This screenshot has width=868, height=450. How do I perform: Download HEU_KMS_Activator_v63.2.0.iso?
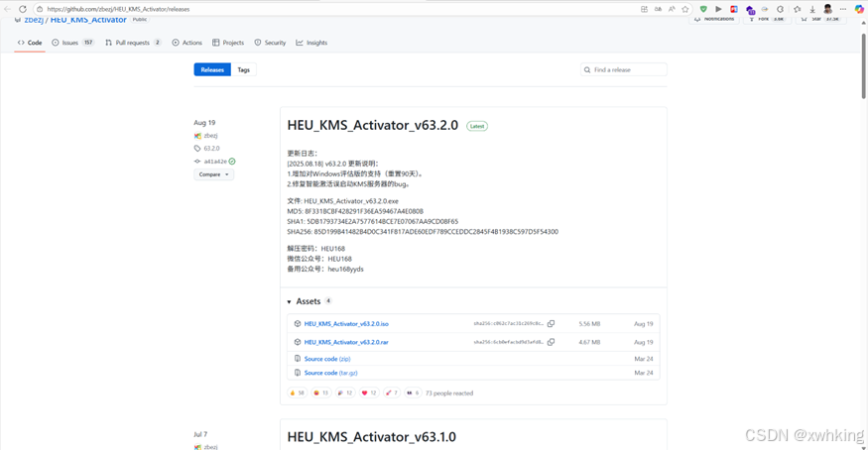(346, 324)
